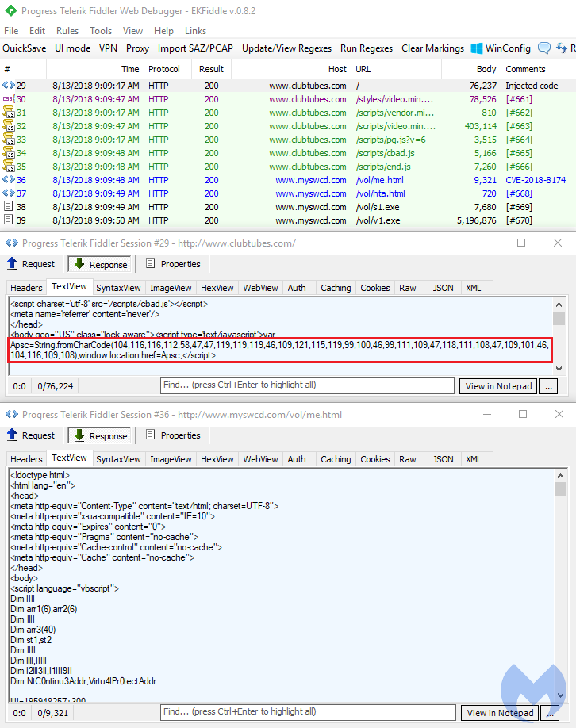576x728 pixels.
Task: Sort sessions by the Comments column header
Action: 538,69
